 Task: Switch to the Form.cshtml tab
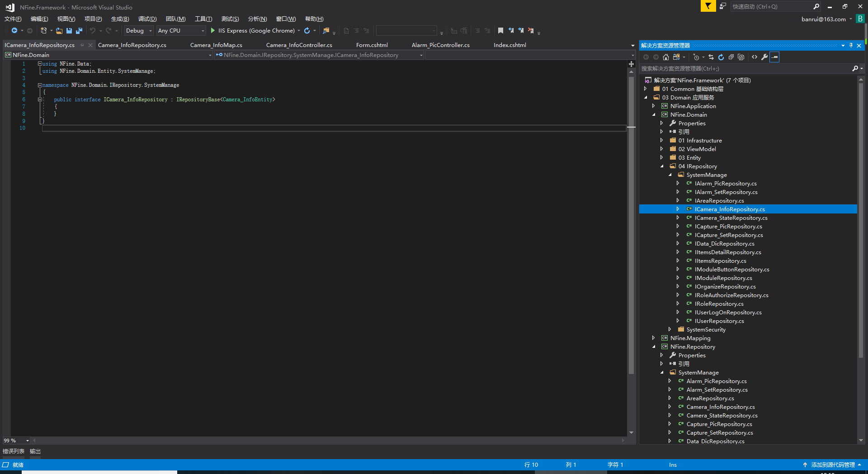click(x=372, y=45)
